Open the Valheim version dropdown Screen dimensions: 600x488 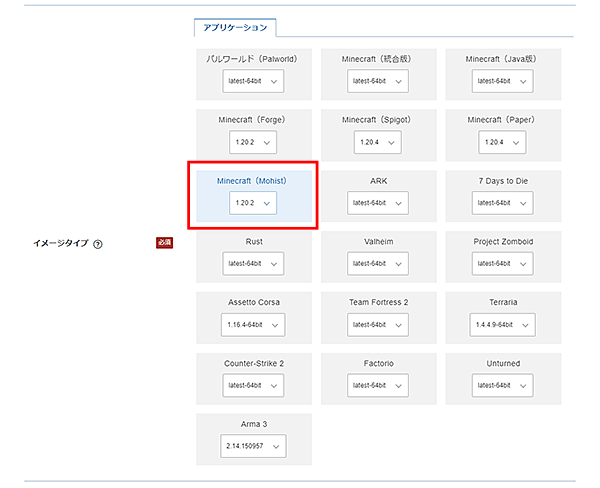point(378,263)
